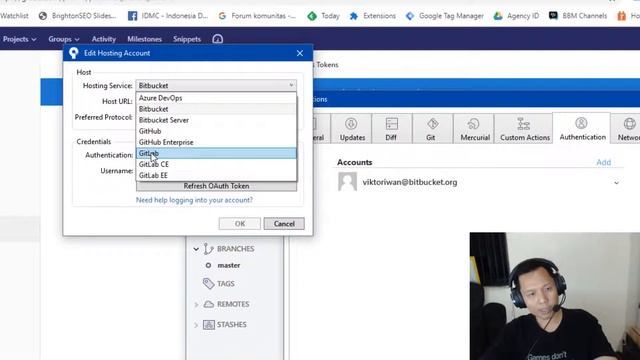Image resolution: width=640 pixels, height=360 pixels.
Task: Select the highlighted GitLab option
Action: pos(216,153)
